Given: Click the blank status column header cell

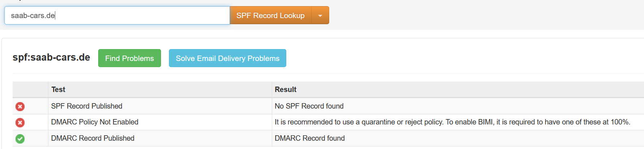Looking at the screenshot, I should pyautogui.click(x=30, y=89).
